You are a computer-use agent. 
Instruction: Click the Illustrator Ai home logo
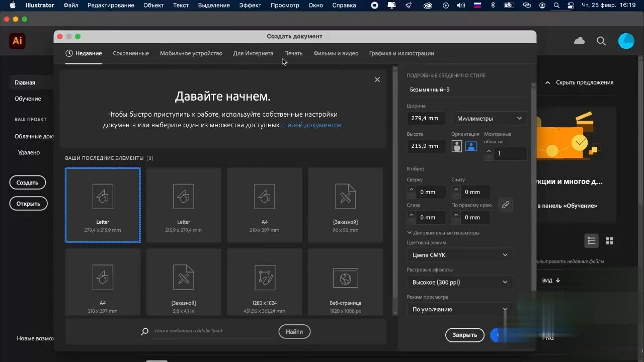coord(17,41)
